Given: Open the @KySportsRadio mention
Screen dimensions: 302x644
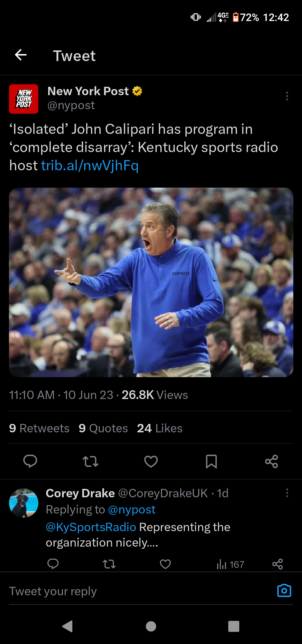Looking at the screenshot, I should 91,527.
